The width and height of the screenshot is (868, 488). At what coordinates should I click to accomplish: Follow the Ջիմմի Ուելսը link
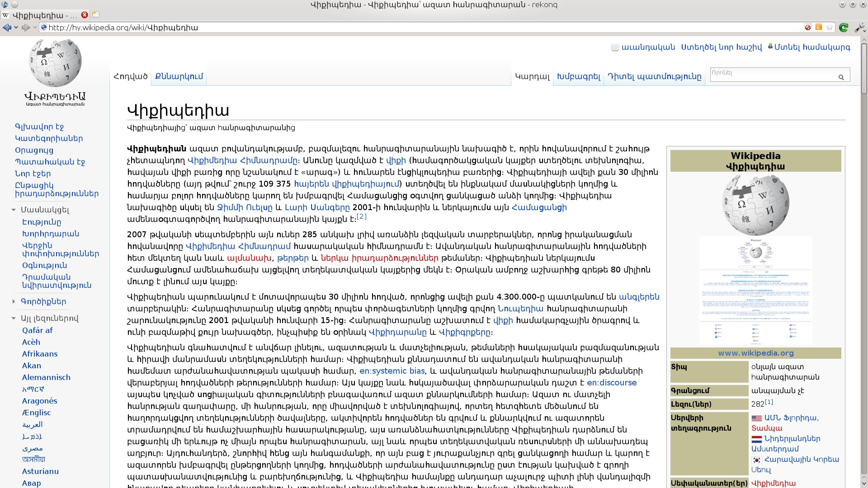(x=245, y=207)
